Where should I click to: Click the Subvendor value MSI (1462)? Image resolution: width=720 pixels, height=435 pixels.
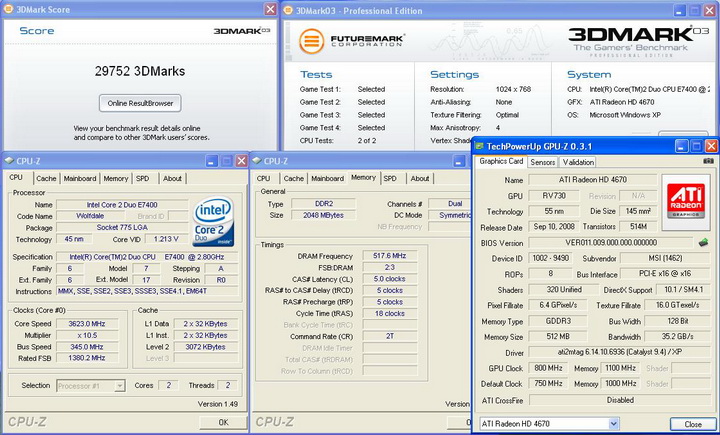point(665,258)
